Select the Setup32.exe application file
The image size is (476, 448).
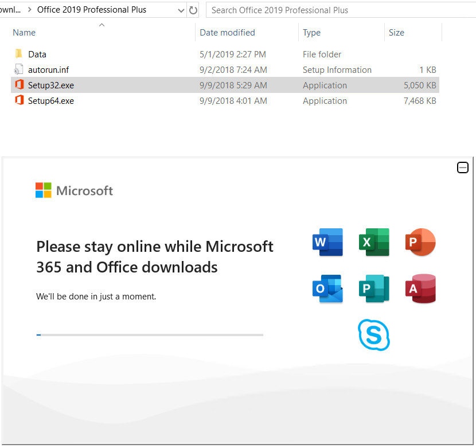tap(50, 85)
